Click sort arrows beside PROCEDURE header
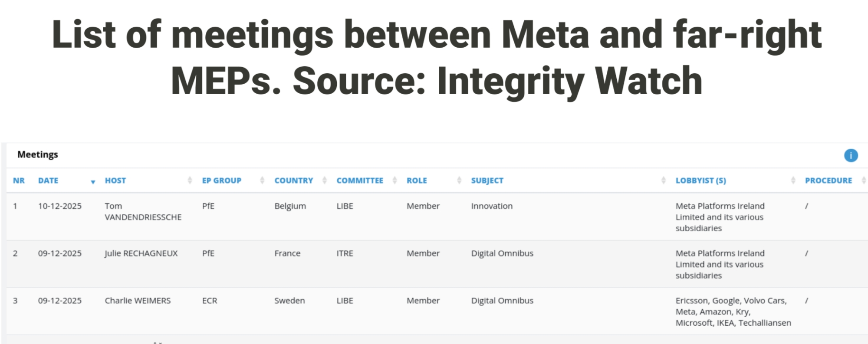 click(x=863, y=180)
